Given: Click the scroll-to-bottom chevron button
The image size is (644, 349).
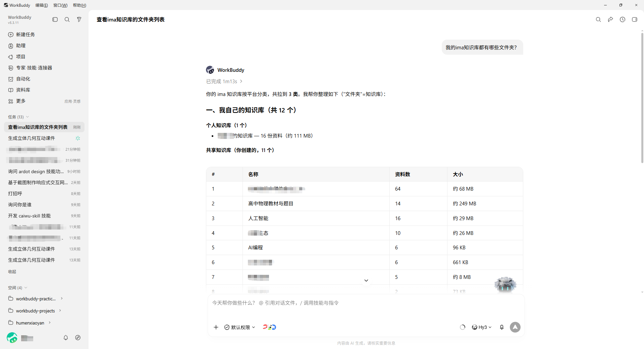Looking at the screenshot, I should (366, 280).
